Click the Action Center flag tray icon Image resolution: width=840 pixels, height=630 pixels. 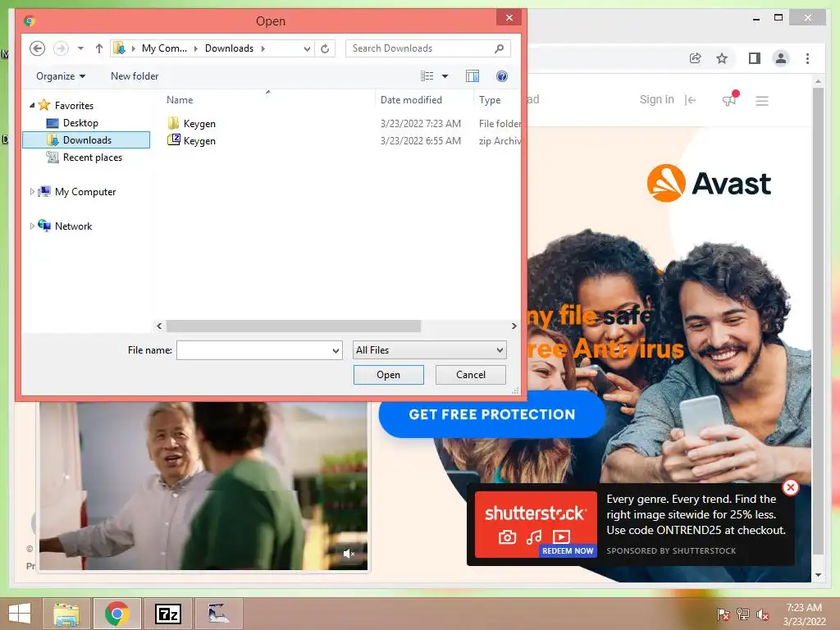724,614
